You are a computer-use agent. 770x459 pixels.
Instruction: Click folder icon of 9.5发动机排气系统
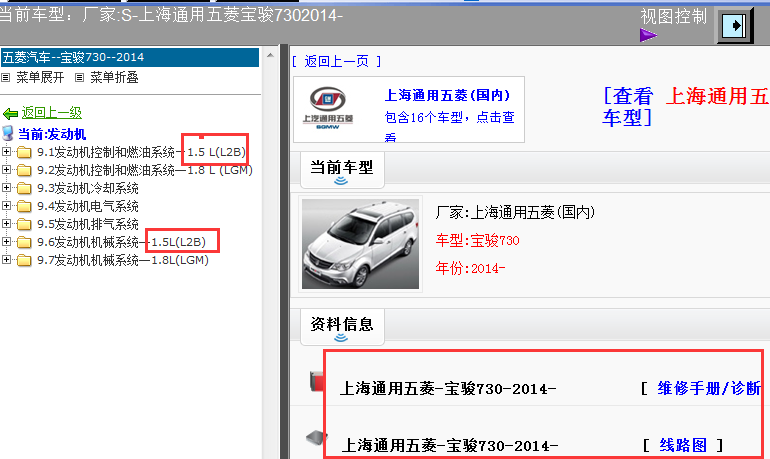coord(24,224)
